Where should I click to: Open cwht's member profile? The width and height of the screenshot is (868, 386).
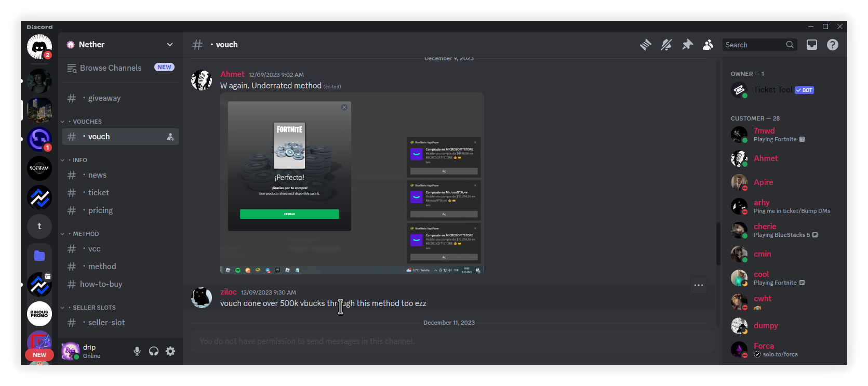coord(785,302)
